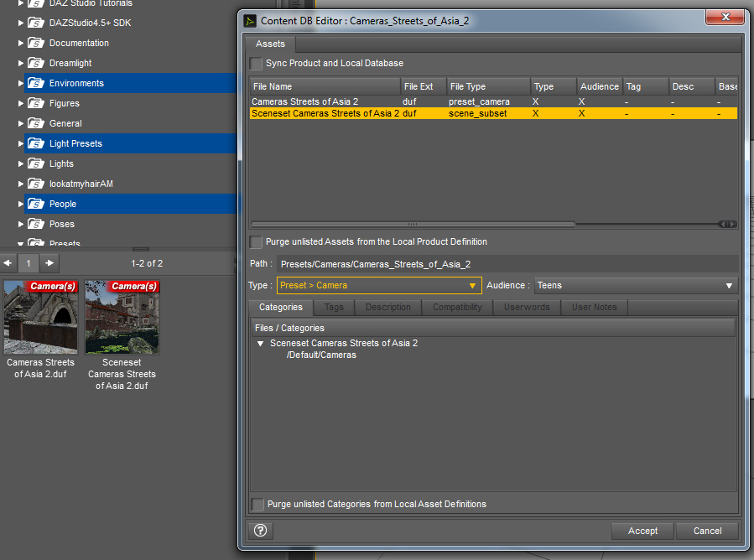
Task: Toggle Purge unlisted Categories checkbox
Action: (257, 504)
